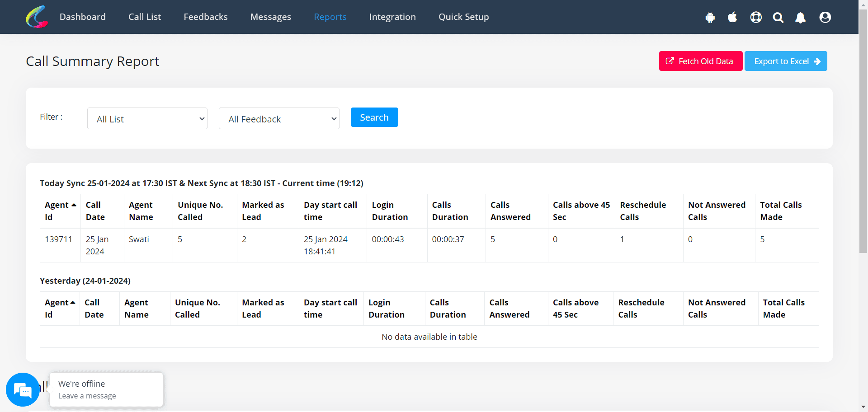Export the report to Excel

[786, 61]
